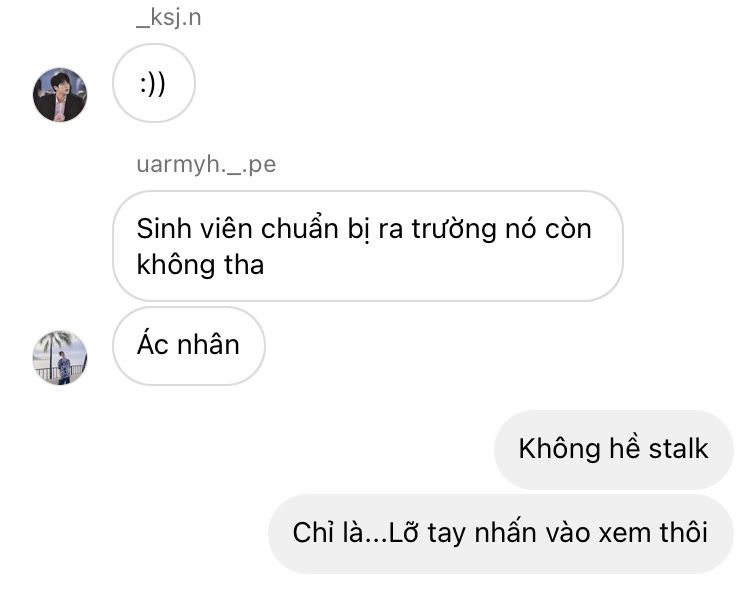This screenshot has height=592, width=750.
Task: Select the "Ác nhân" message bubble
Action: 188,346
